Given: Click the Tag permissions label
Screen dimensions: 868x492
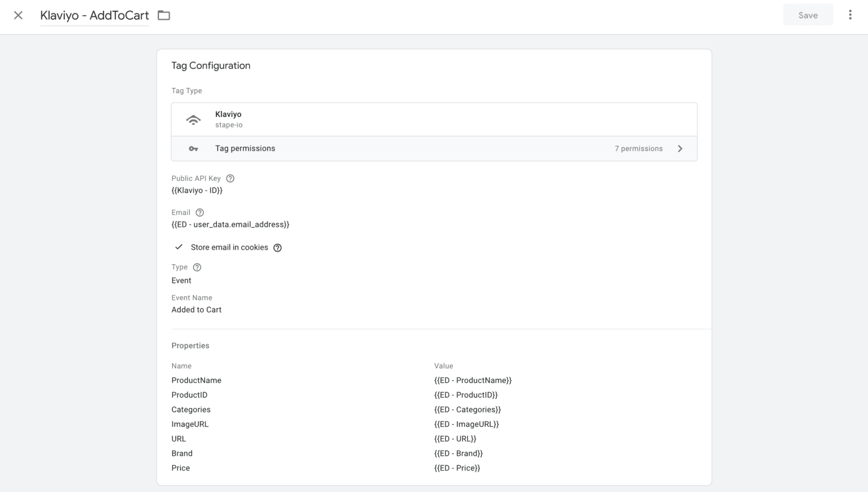Looking at the screenshot, I should [x=245, y=149].
